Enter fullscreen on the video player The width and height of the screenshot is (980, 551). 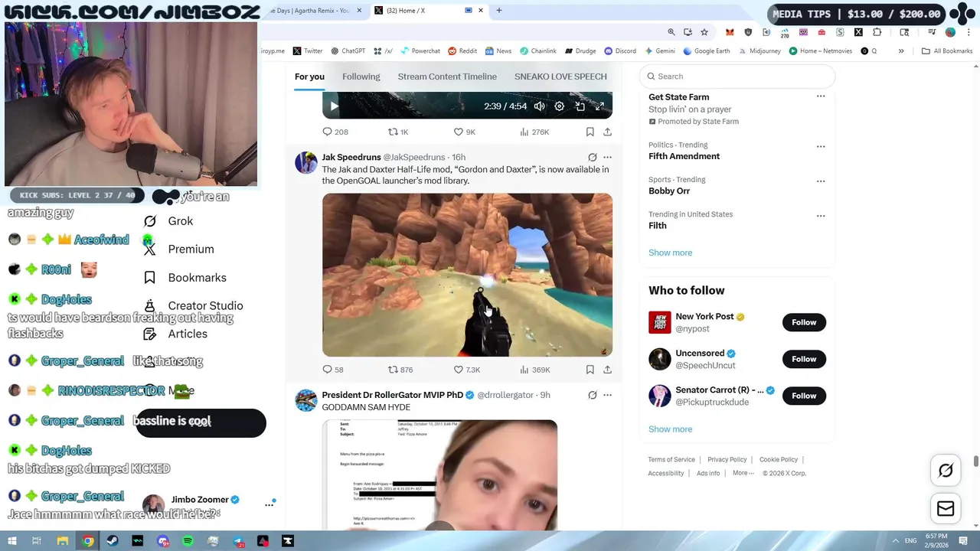coord(599,106)
